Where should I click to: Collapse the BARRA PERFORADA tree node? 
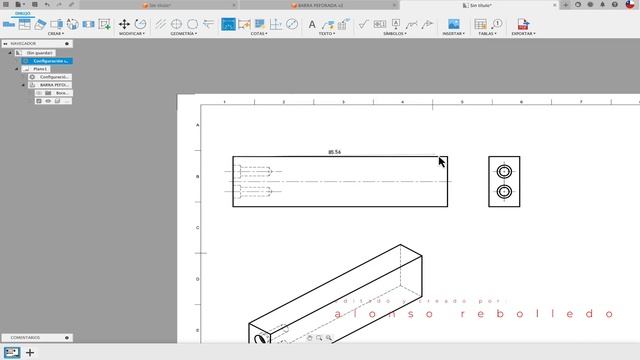click(23, 85)
